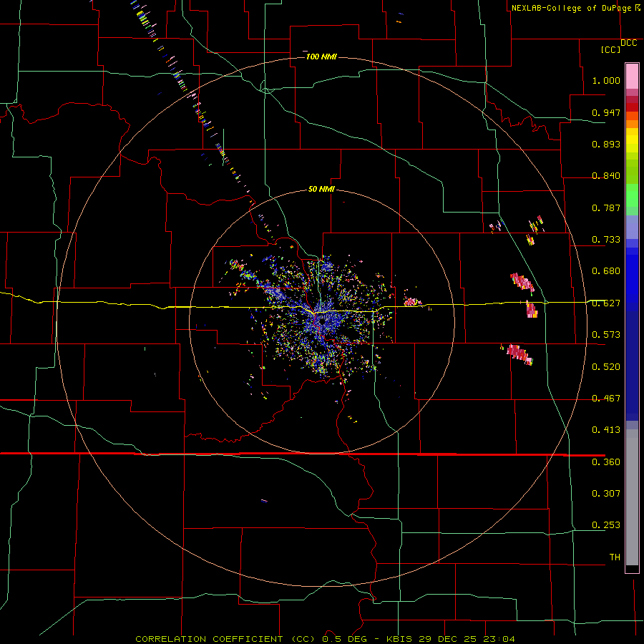This screenshot has width=644, height=644.
Task: Click the 0.947 legend value
Action: [x=606, y=112]
